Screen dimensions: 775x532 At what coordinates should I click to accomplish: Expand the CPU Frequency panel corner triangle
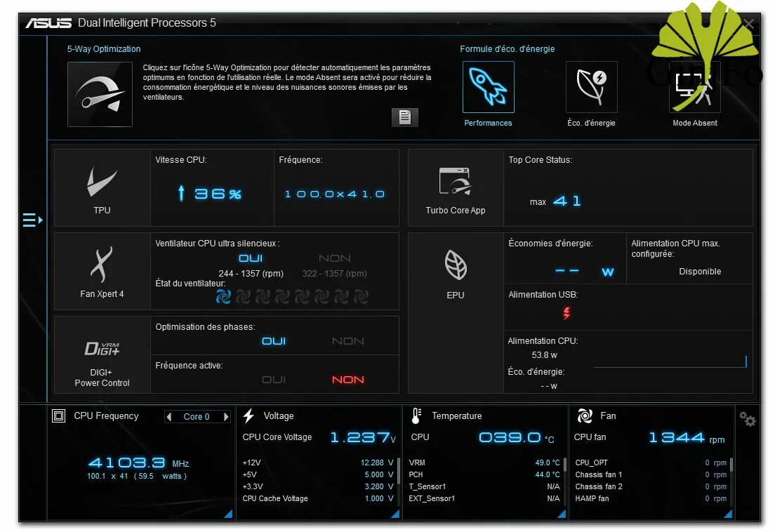[228, 514]
